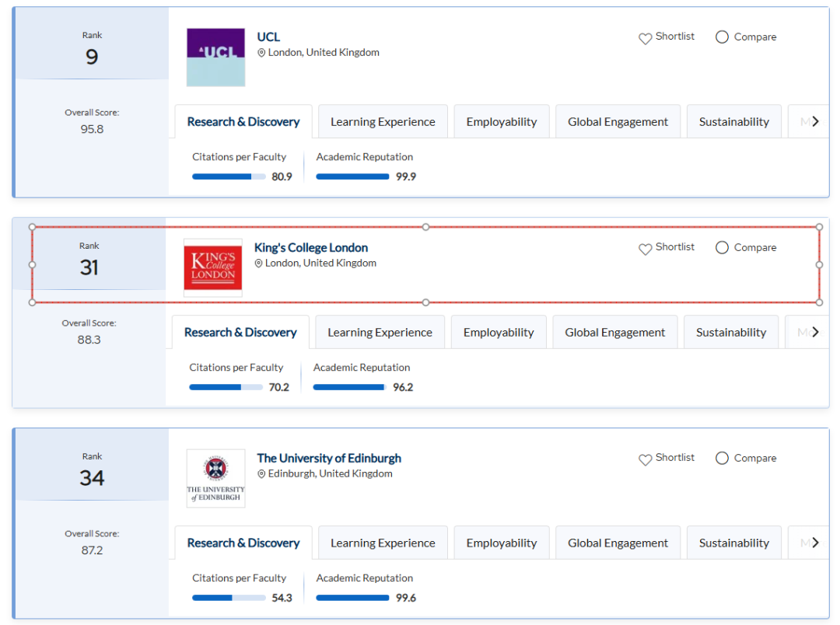Click Edinburgh's Academic Reputation bar at 99.6

pyautogui.click(x=352, y=598)
